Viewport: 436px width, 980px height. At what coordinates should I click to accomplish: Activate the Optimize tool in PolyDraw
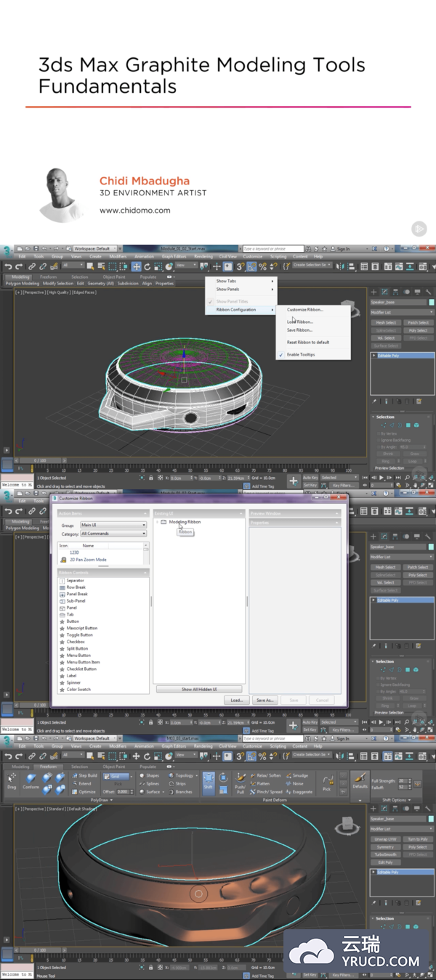tap(84, 792)
